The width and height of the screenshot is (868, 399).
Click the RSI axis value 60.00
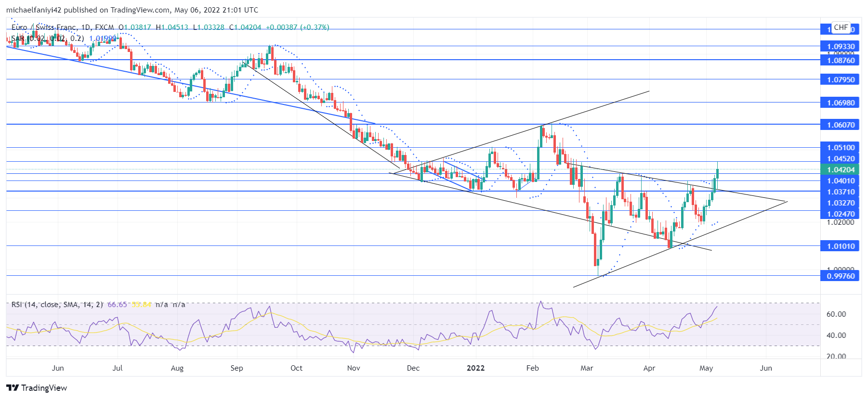coord(836,314)
